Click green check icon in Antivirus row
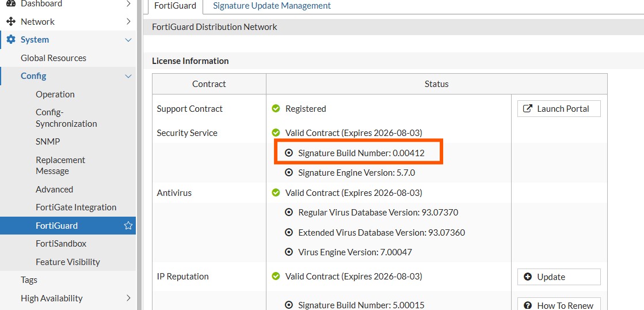The height and width of the screenshot is (310, 644). click(276, 193)
